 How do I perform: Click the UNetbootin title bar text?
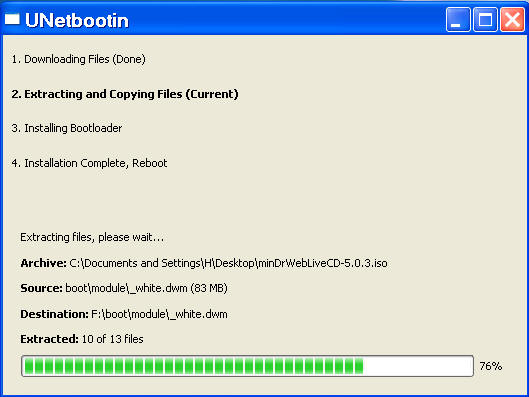pyautogui.click(x=77, y=20)
